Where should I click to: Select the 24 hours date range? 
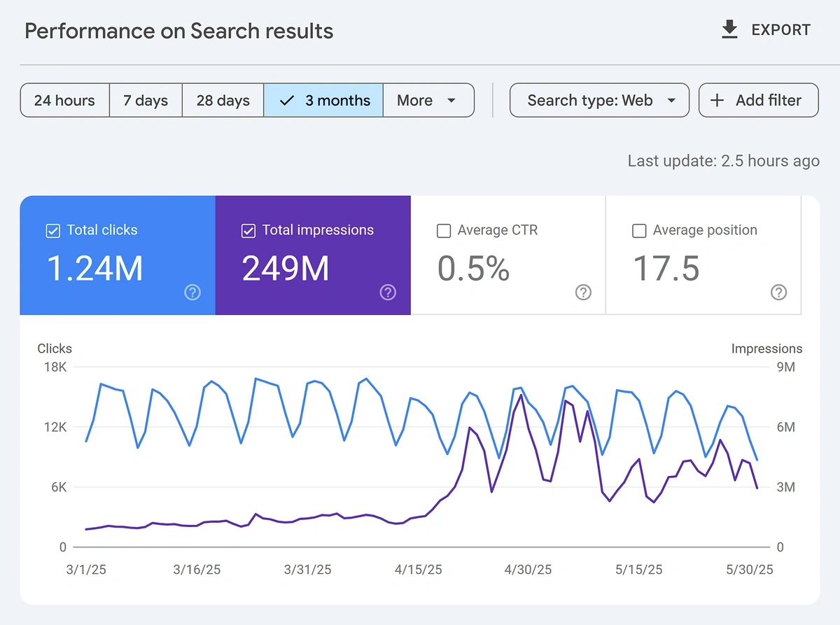pyautogui.click(x=64, y=100)
